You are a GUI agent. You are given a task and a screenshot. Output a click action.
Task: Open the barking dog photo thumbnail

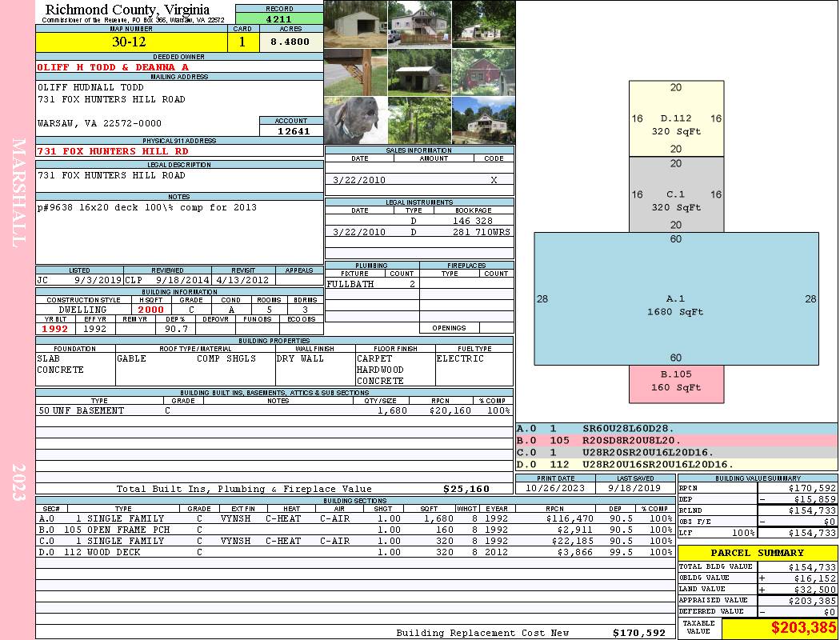pyautogui.click(x=356, y=120)
